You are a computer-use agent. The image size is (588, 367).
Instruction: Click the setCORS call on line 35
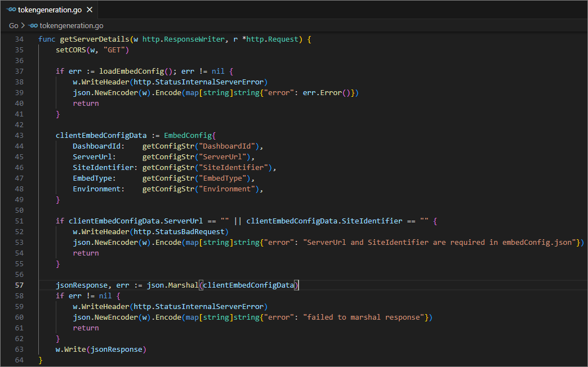pos(70,50)
